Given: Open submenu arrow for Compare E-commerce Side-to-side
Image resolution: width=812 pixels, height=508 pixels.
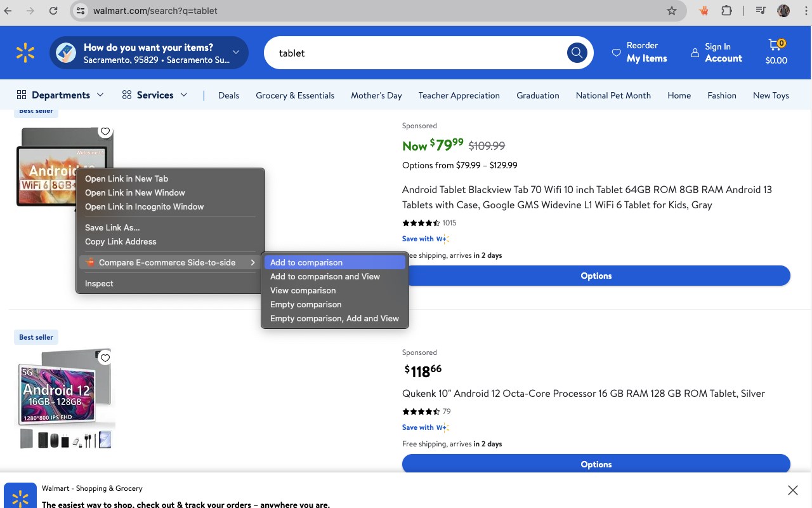Looking at the screenshot, I should click(252, 262).
